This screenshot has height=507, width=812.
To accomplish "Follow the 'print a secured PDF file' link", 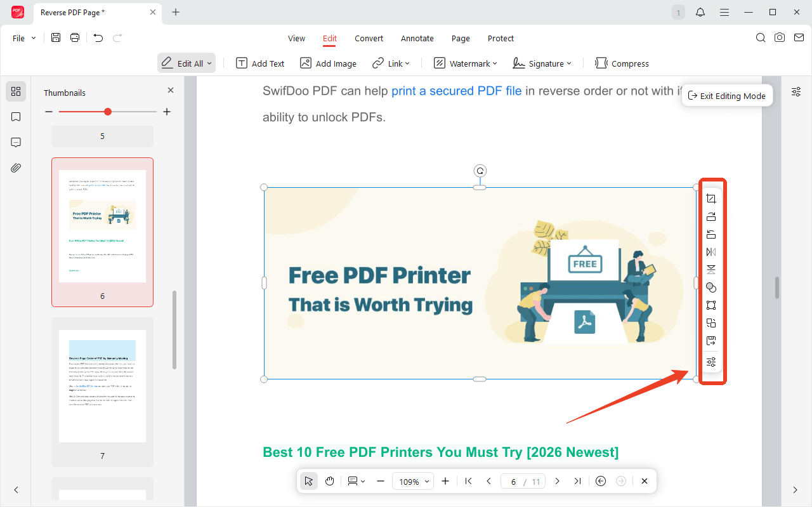I will [x=457, y=91].
